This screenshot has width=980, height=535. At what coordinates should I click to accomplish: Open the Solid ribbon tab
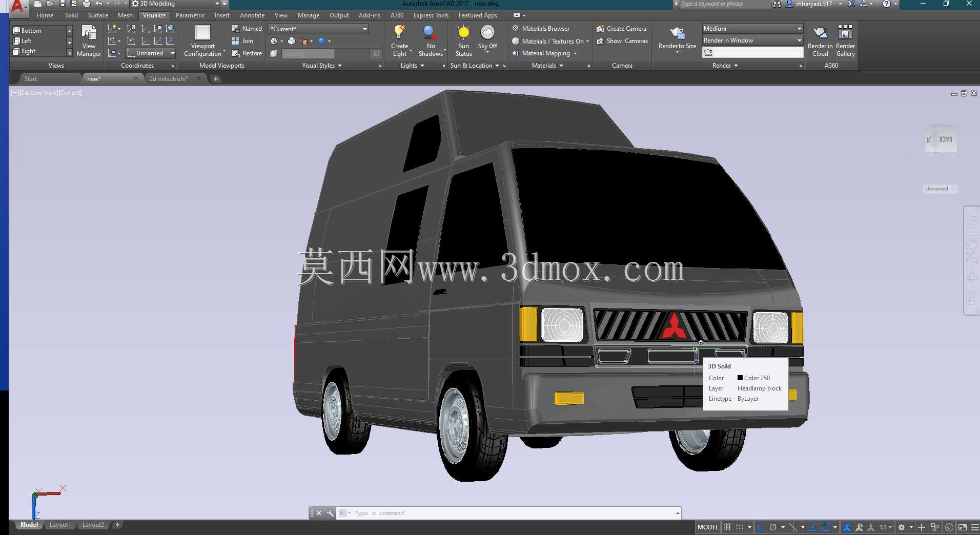(71, 15)
